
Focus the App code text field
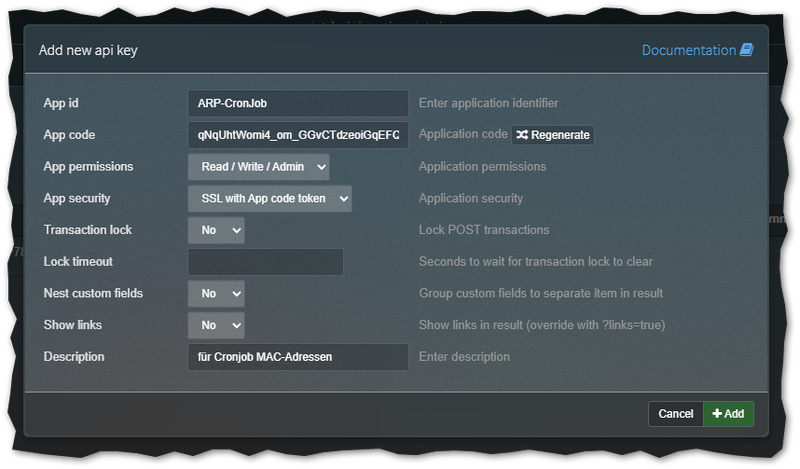click(298, 135)
